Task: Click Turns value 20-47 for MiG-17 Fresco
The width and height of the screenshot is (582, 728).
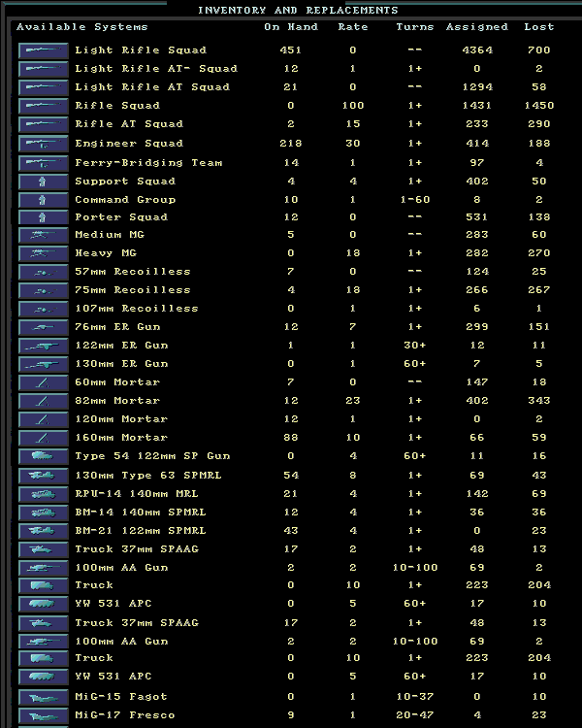Action: click(415, 715)
